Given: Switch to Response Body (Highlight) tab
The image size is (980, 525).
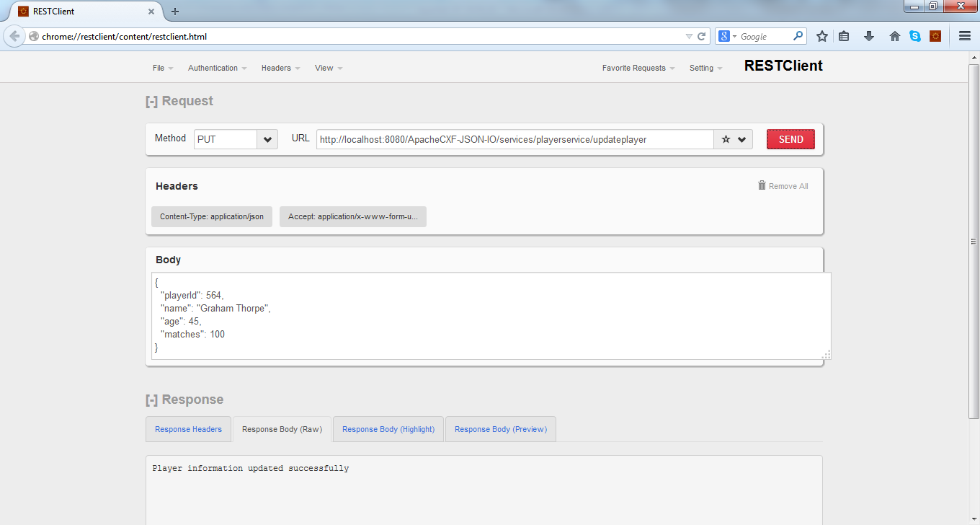Looking at the screenshot, I should [388, 429].
